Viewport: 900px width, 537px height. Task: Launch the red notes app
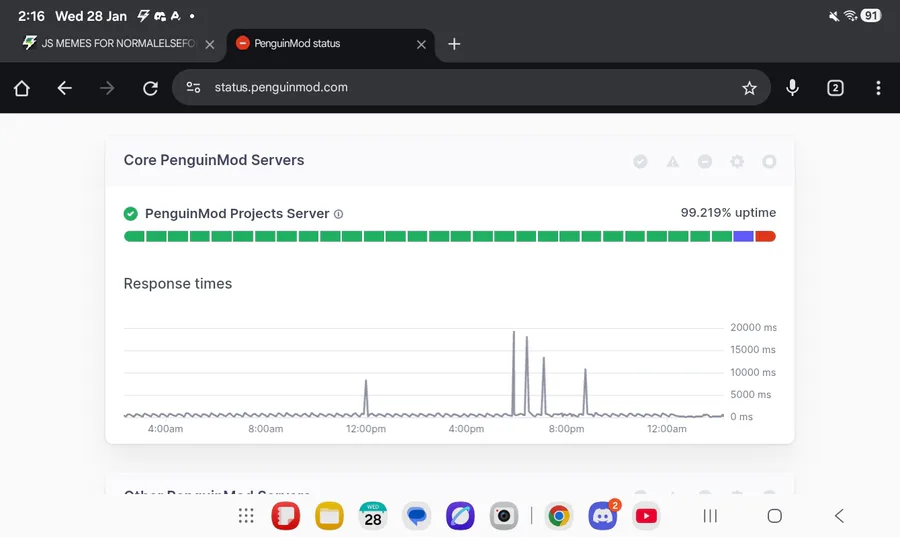point(286,516)
